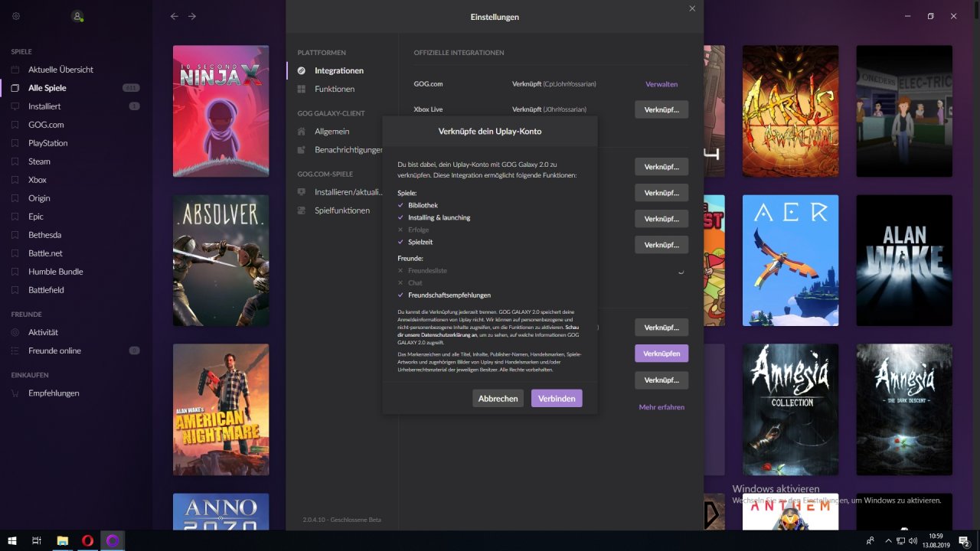The height and width of the screenshot is (551, 980).
Task: Open Opera browser from taskbar
Action: point(87,541)
